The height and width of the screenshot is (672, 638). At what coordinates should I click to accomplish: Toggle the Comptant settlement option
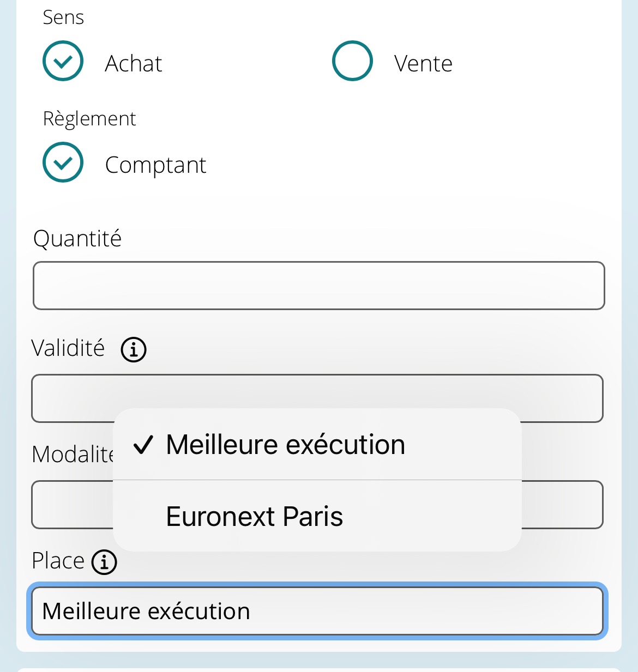63,162
